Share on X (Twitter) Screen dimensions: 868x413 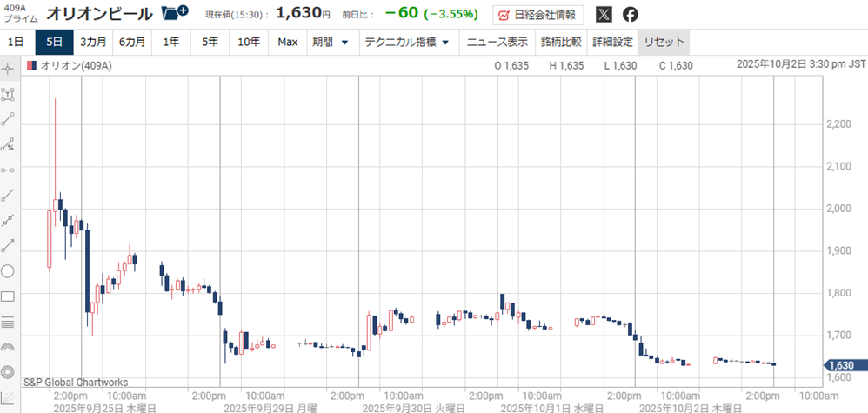tap(604, 15)
